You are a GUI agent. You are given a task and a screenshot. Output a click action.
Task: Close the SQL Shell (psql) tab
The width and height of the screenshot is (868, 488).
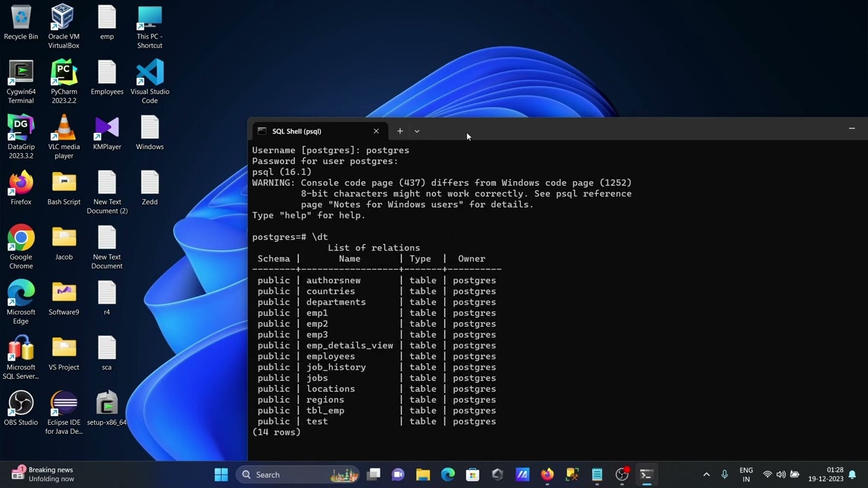coord(376,131)
